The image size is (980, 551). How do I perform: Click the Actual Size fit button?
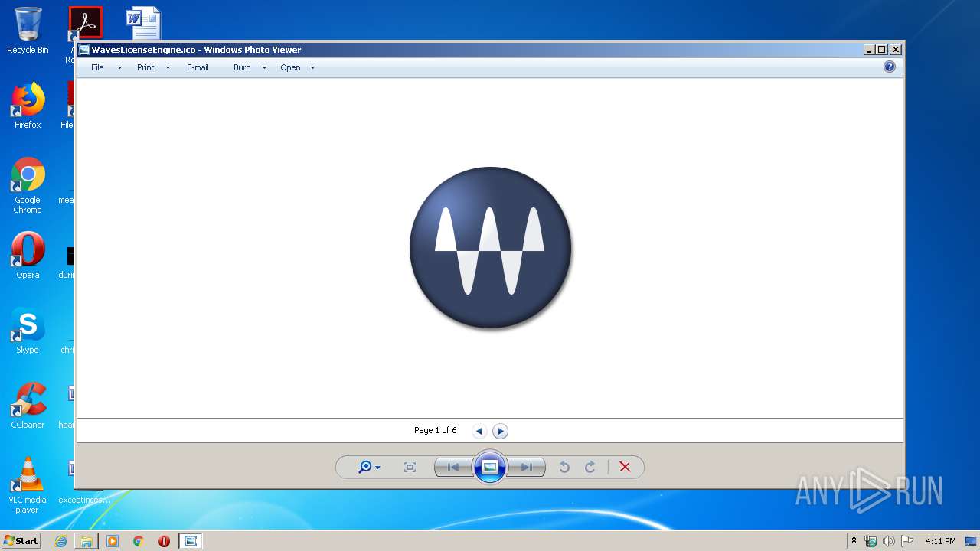tap(410, 467)
